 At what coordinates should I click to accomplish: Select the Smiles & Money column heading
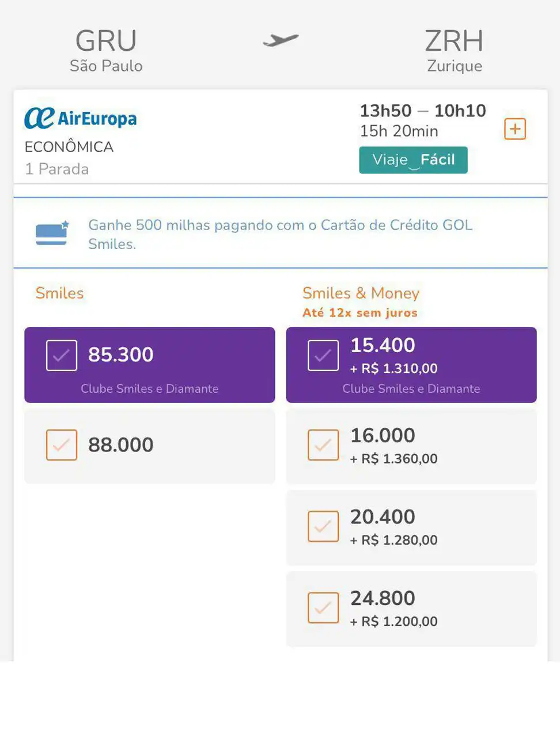click(361, 293)
